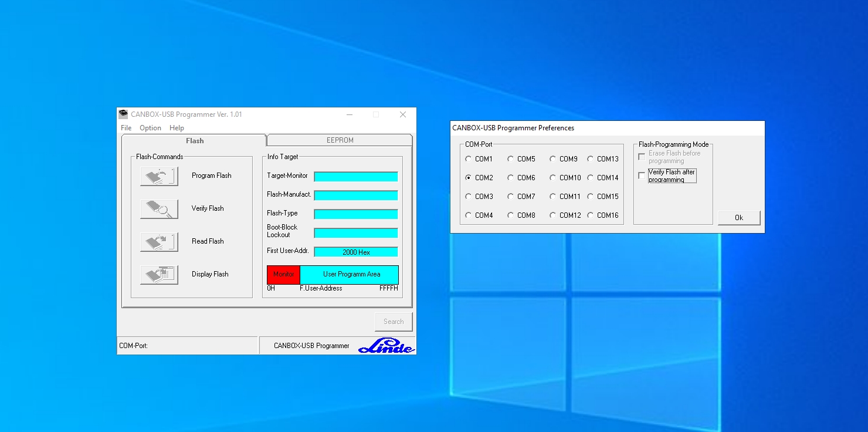Click the Program Flash icon
The image size is (868, 432).
[x=158, y=176]
